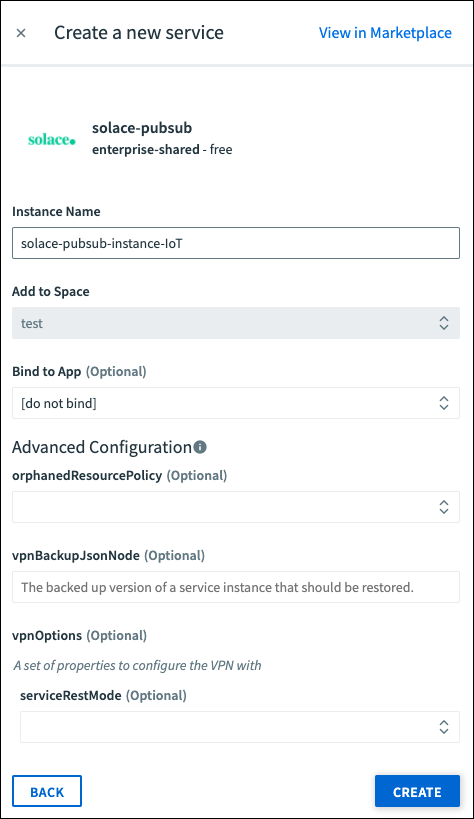Open the View in Marketplace link

pos(385,33)
